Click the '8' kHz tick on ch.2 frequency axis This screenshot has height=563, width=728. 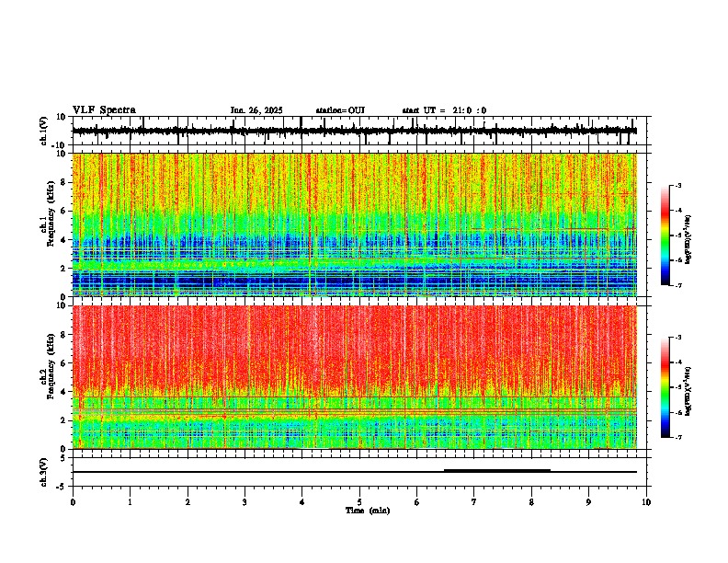(63, 335)
